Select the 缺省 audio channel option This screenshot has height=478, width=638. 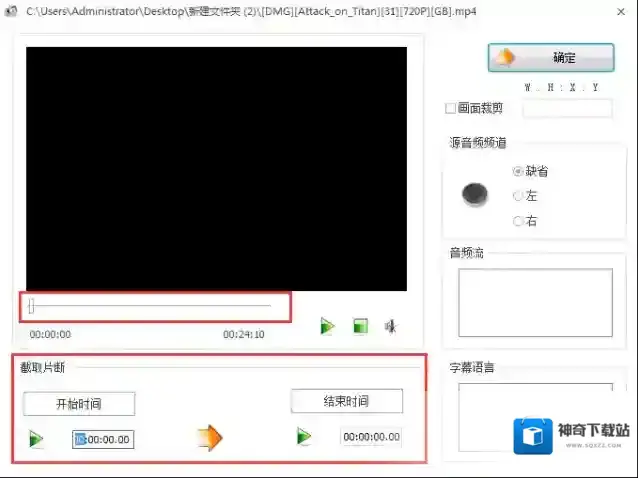pos(518,171)
